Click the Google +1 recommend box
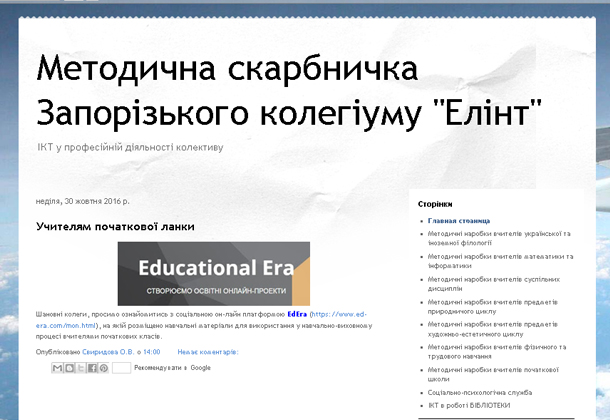Viewport: 610px width, 420px height. [x=121, y=368]
